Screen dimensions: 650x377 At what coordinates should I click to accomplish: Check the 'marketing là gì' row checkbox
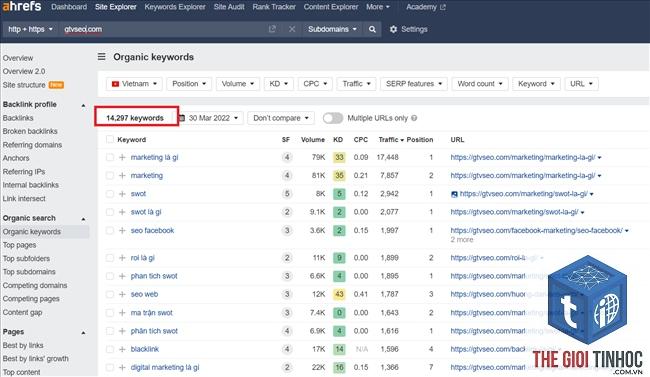110,158
